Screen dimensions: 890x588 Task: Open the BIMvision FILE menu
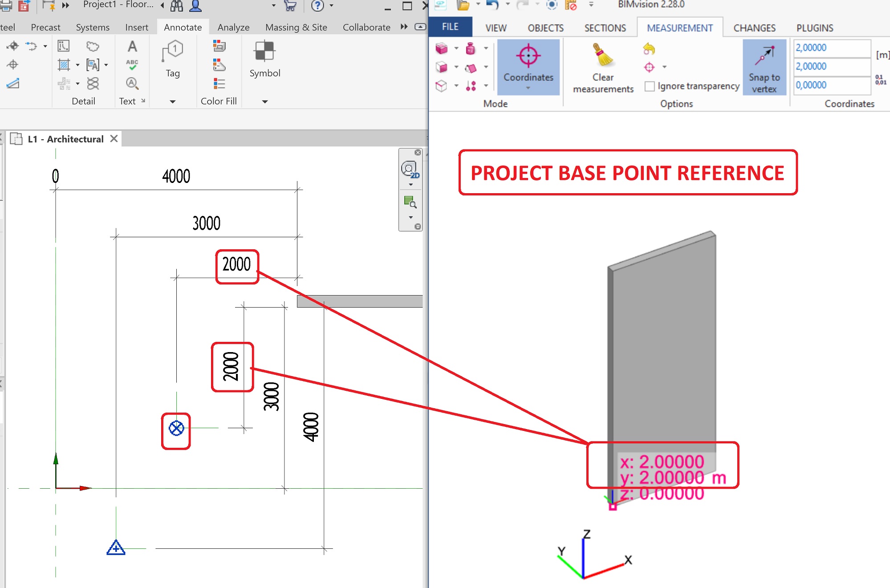click(x=450, y=27)
